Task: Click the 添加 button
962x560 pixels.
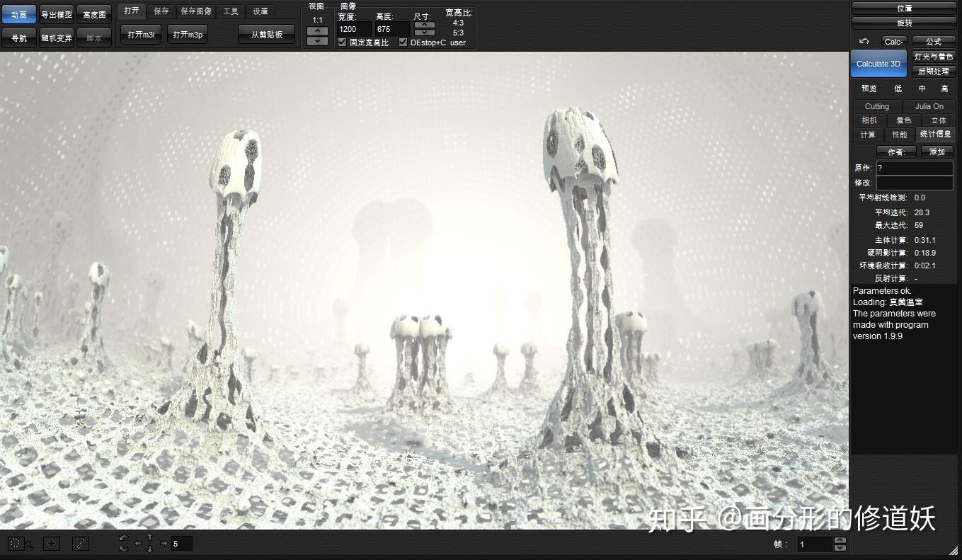Action: point(937,152)
